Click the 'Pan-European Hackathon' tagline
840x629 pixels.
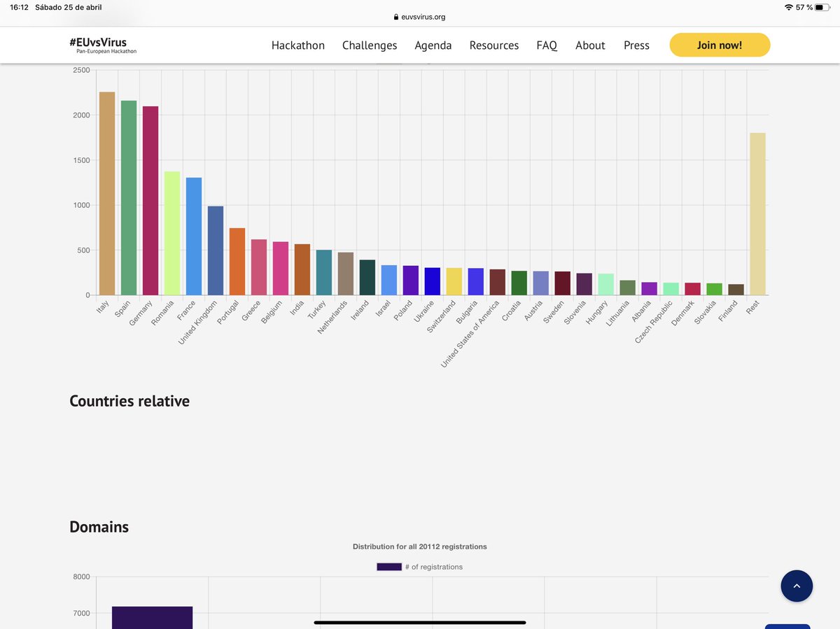(106, 52)
